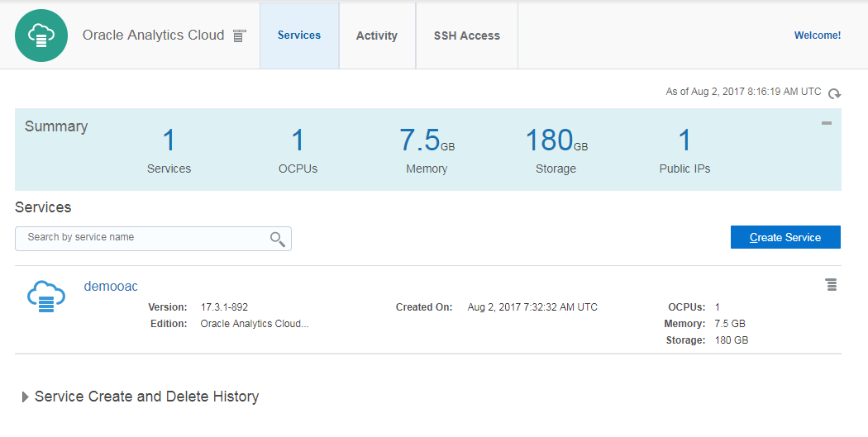
Task: Collapse the Summary panel
Action: click(827, 123)
